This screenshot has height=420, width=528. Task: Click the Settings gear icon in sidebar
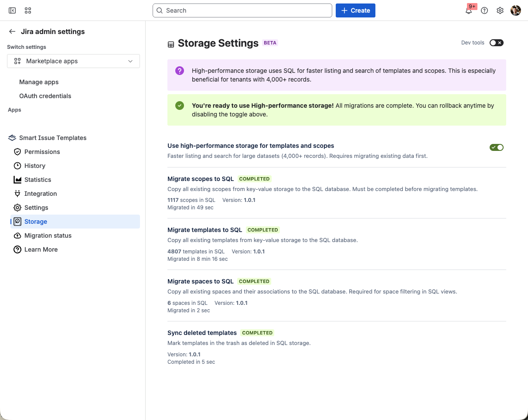(x=17, y=208)
